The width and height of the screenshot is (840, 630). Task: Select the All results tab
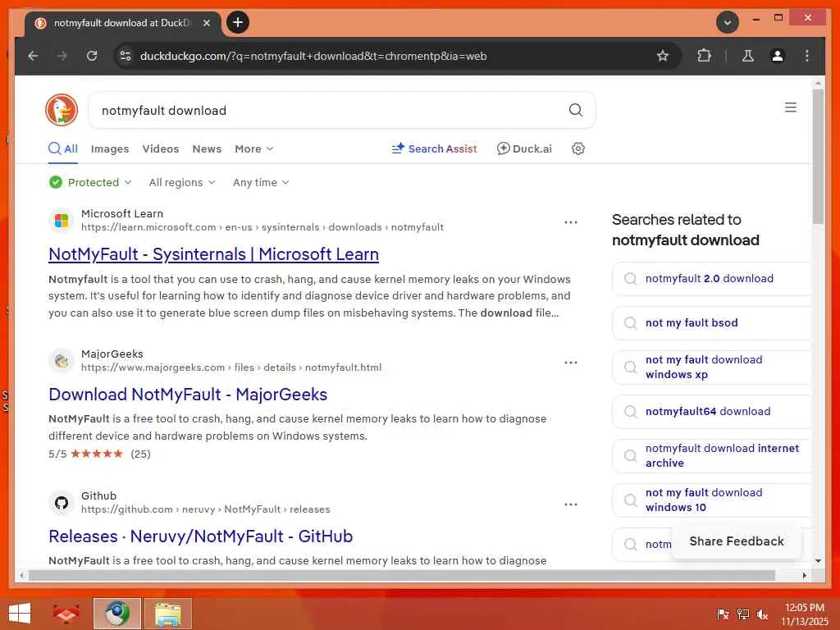[63, 148]
